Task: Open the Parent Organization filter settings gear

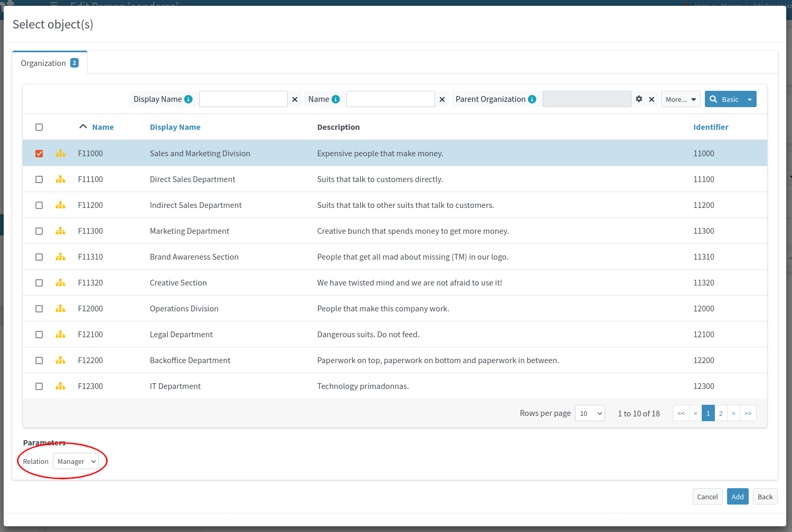Action: [x=639, y=99]
